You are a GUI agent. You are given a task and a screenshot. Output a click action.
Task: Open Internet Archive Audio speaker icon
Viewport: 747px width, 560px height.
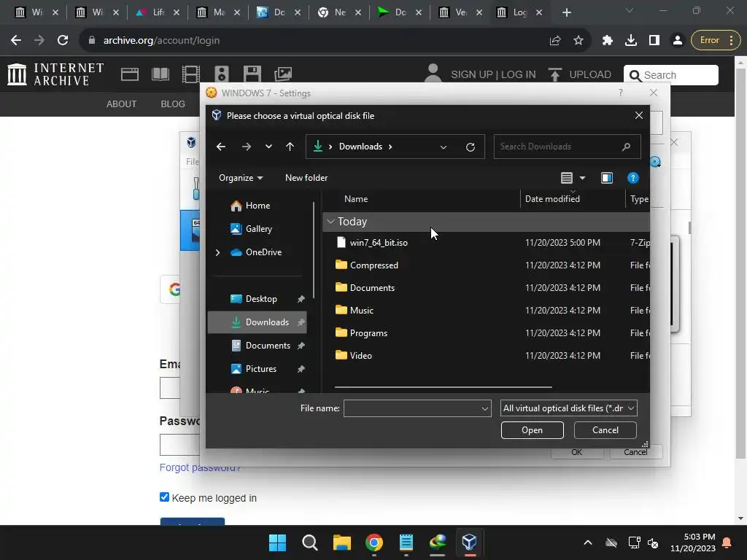pyautogui.click(x=222, y=74)
